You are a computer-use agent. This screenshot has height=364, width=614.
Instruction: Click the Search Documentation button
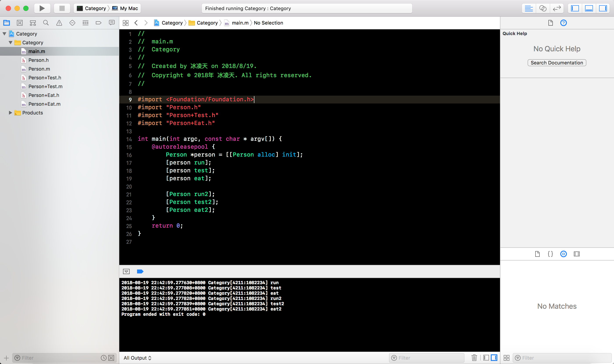557,63
